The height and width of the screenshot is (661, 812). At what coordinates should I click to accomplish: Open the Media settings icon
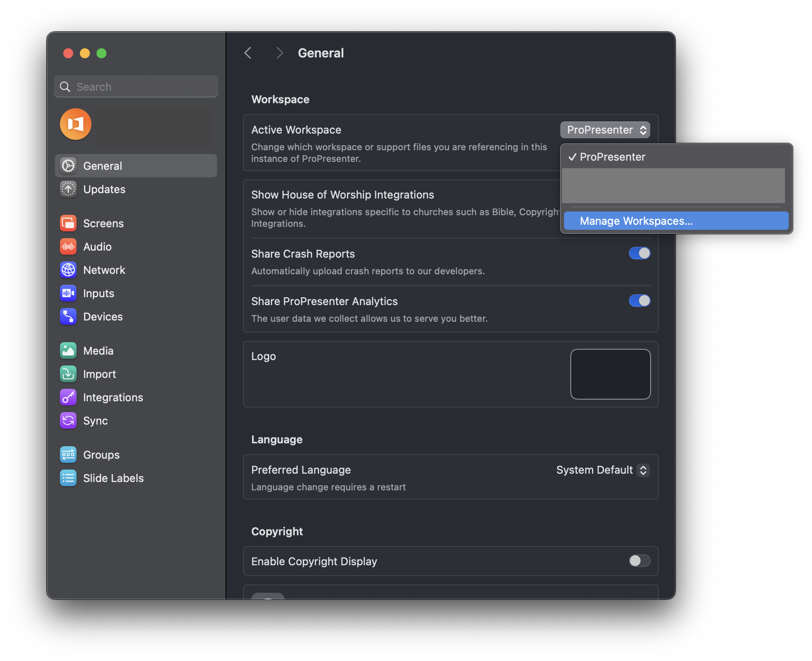[68, 351]
